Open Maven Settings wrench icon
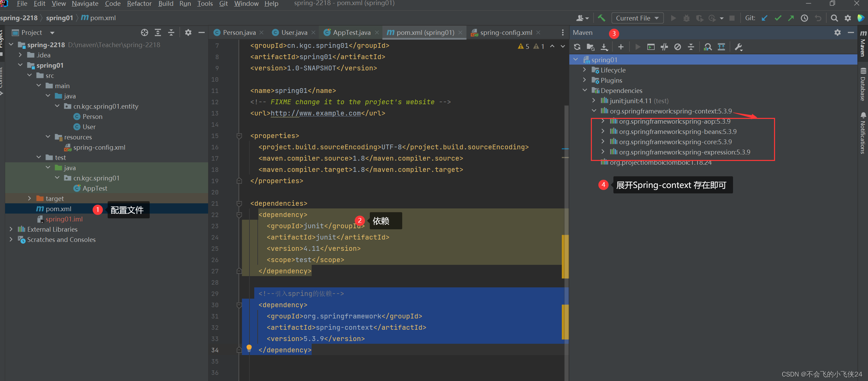 click(x=738, y=47)
